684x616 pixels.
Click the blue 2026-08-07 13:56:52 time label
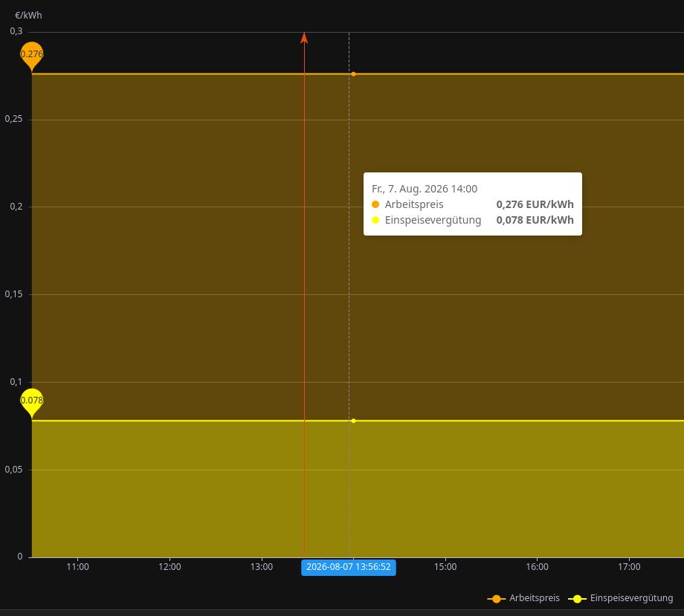[x=349, y=567]
